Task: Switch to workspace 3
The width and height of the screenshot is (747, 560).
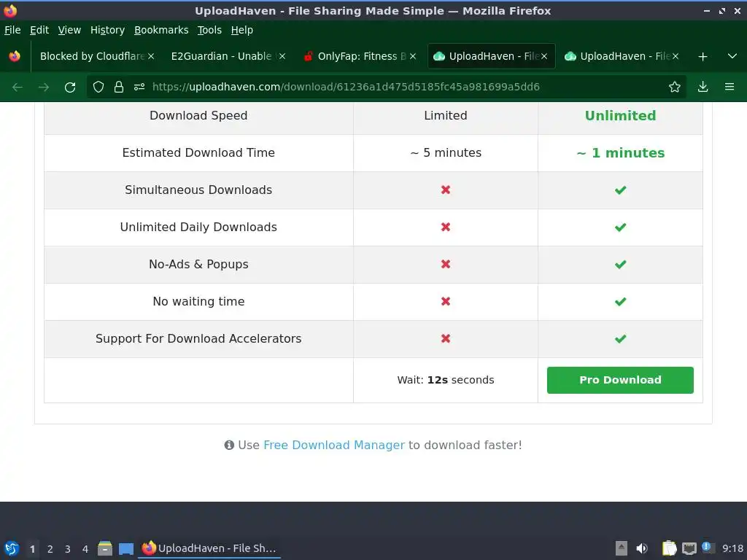Action: (x=68, y=549)
